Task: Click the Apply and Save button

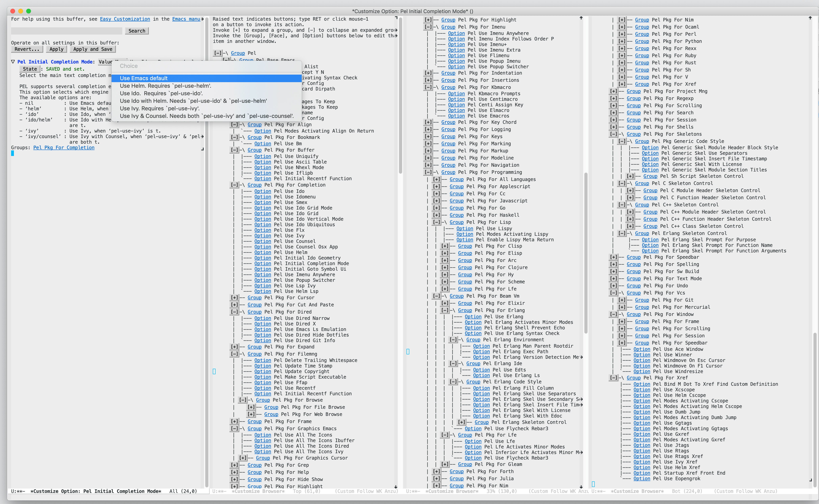Action: (x=93, y=49)
